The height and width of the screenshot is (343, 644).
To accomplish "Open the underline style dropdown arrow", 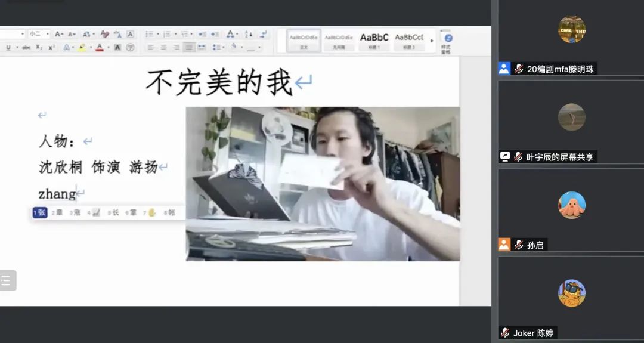I will tap(17, 47).
